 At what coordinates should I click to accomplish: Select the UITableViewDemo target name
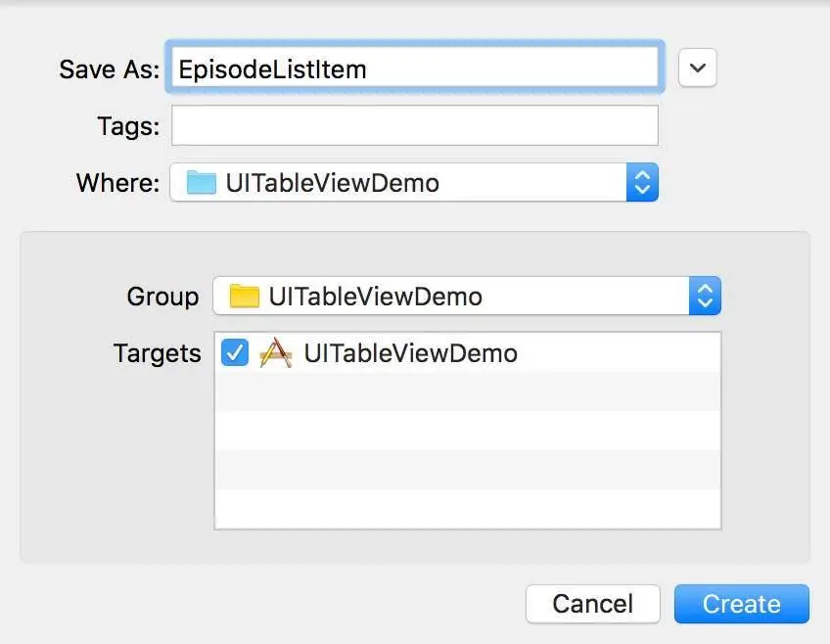tap(410, 352)
